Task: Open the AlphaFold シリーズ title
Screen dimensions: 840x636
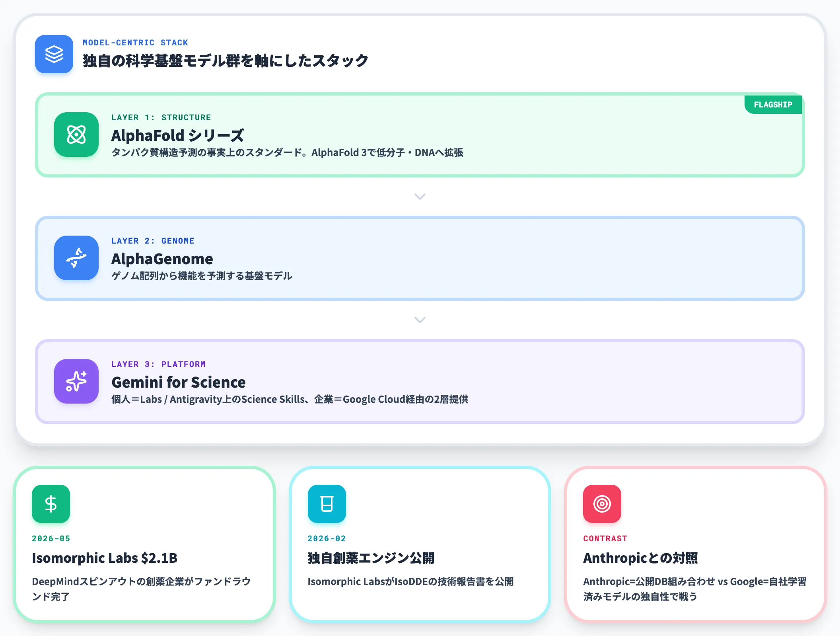Action: [177, 135]
